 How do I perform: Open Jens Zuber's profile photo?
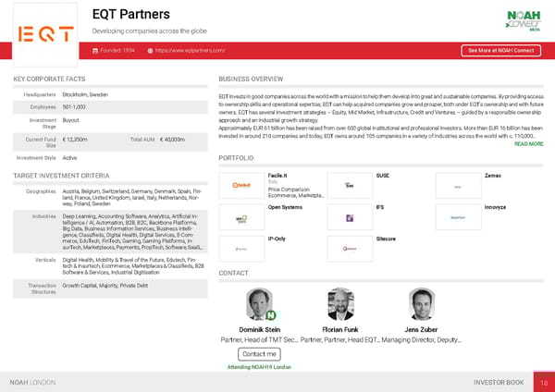click(423, 303)
